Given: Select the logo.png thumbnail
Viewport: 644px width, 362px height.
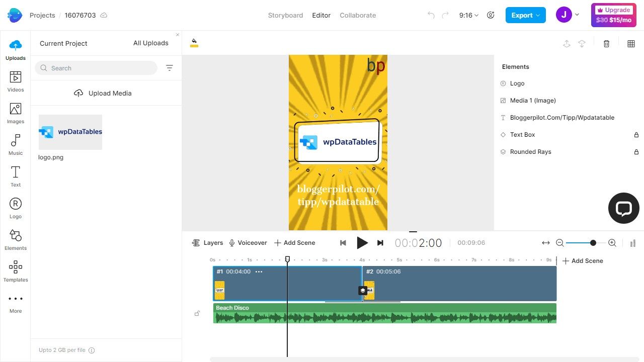Looking at the screenshot, I should click(70, 132).
